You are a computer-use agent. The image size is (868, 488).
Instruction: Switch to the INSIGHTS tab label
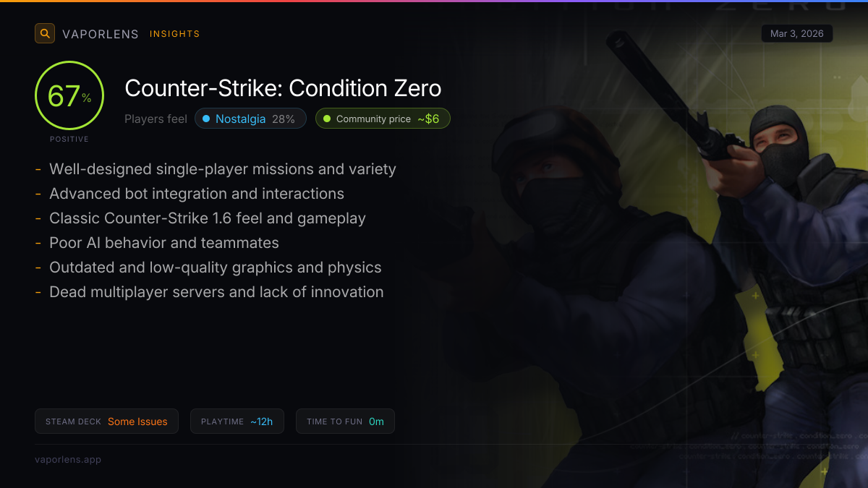point(174,34)
